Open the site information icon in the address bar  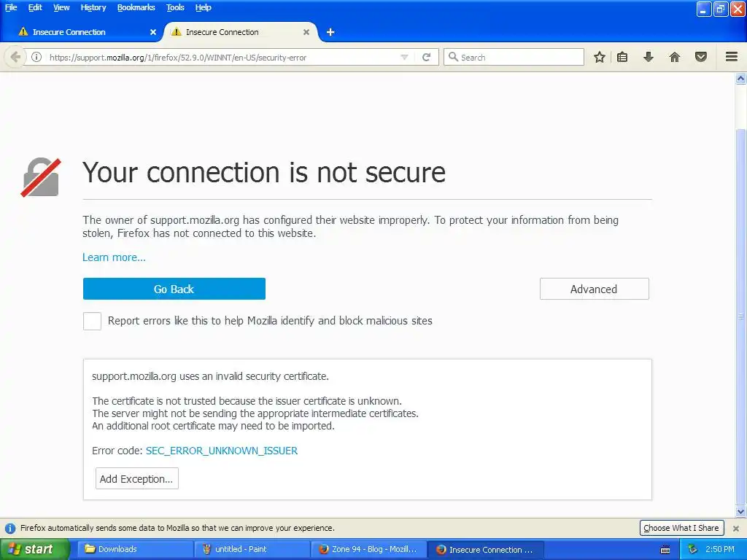[x=36, y=57]
